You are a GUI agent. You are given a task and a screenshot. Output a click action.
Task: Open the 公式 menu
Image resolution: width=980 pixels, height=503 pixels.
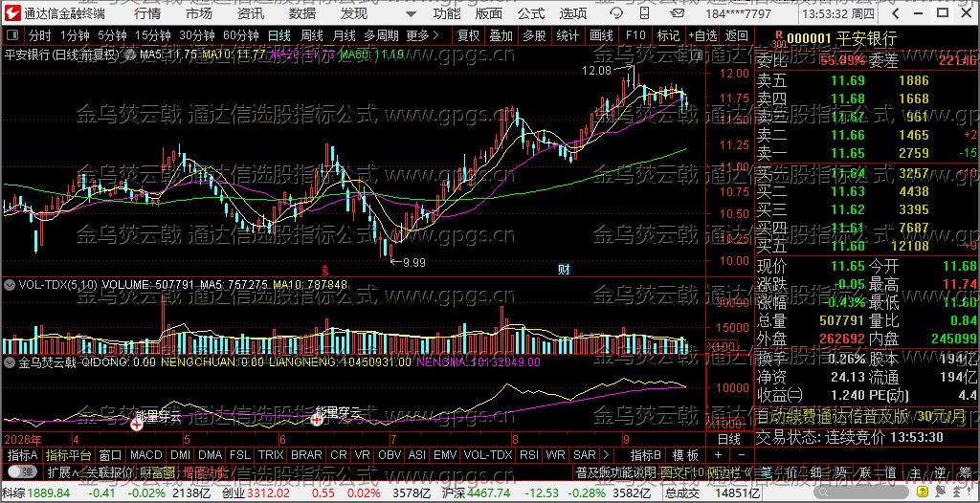531,13
